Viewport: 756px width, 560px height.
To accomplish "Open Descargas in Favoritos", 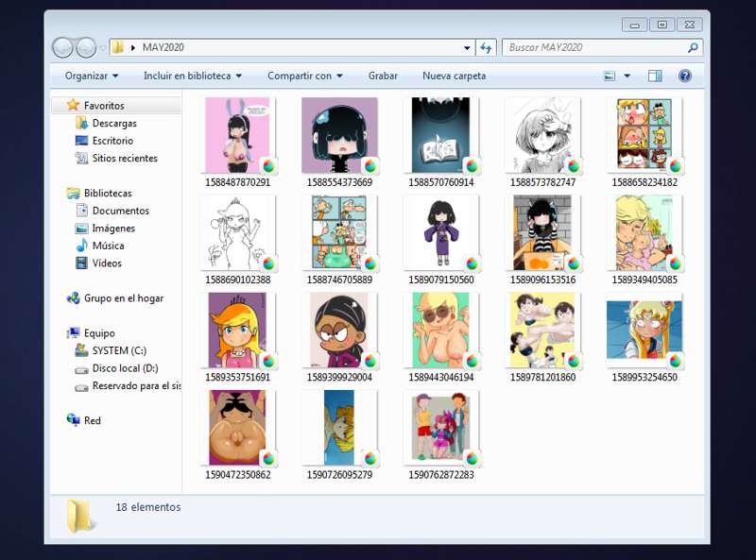I will (113, 124).
